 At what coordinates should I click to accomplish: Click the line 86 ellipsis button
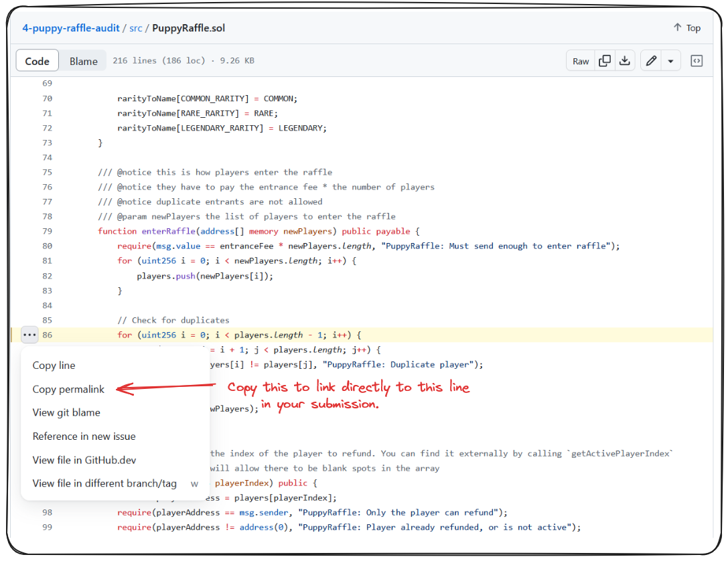tap(29, 335)
